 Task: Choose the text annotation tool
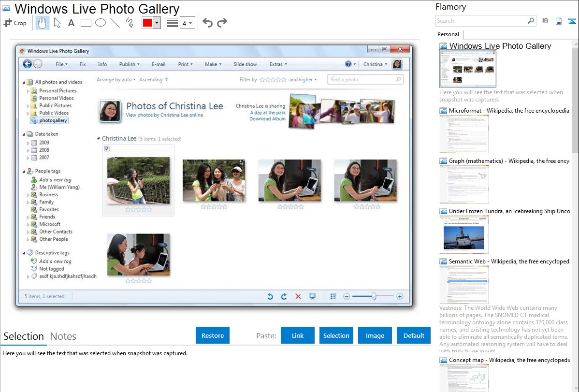coord(71,23)
